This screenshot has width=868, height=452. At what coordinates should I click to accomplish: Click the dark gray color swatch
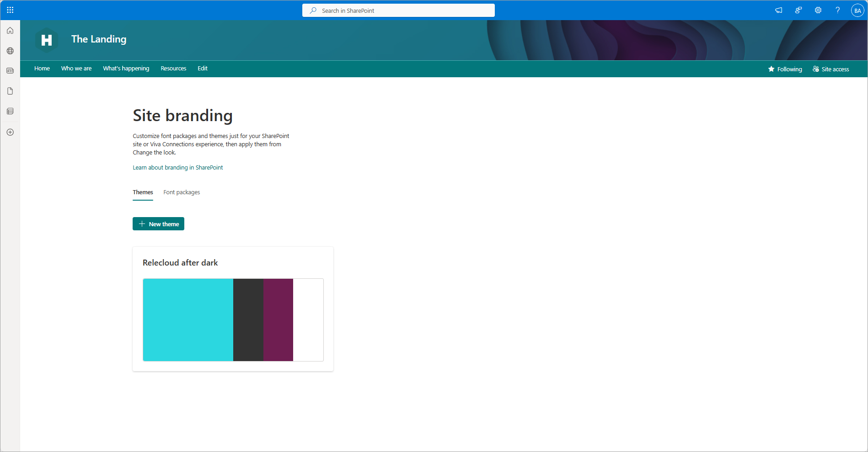[248, 320]
